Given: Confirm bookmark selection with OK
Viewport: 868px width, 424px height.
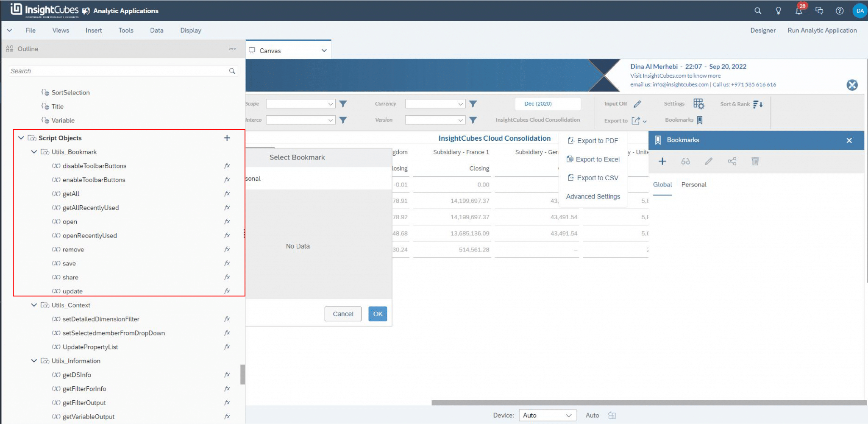Looking at the screenshot, I should pos(377,314).
